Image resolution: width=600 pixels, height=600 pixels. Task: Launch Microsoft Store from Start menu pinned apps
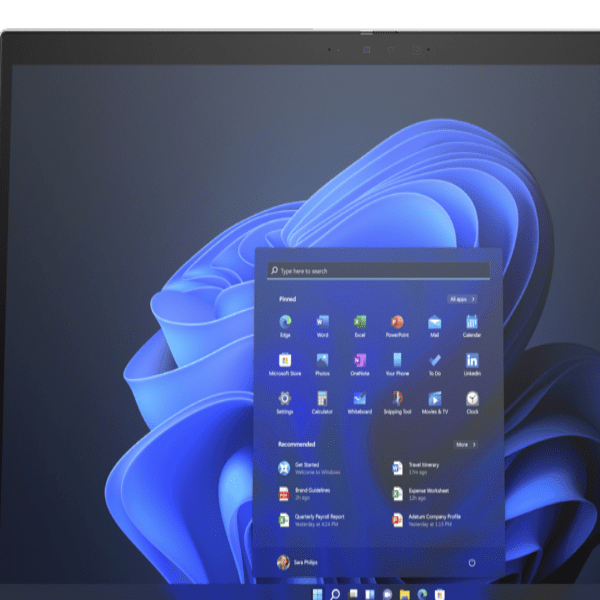coord(285,364)
